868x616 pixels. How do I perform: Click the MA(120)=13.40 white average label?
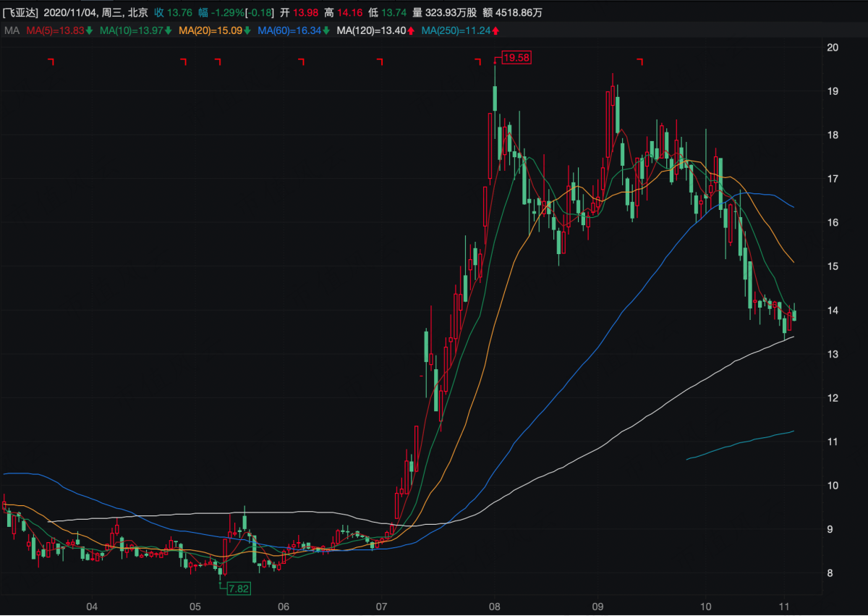point(373,30)
